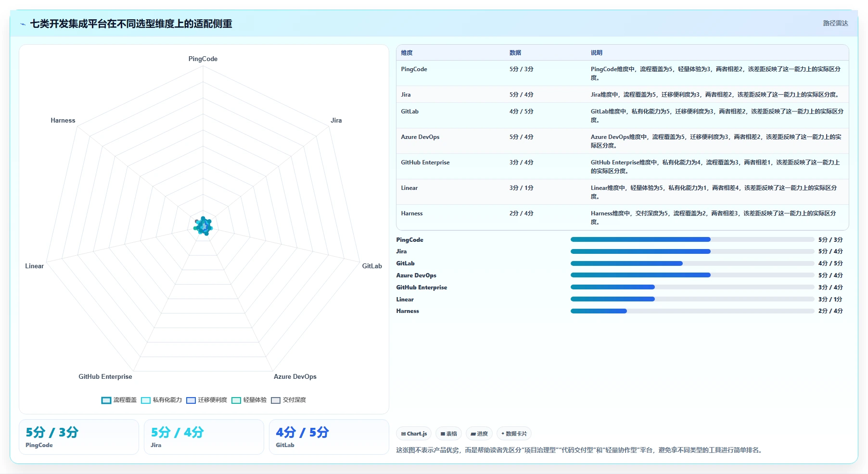Viewport: 868px width, 474px height.
Task: Click the GitLab progress bar
Action: (x=692, y=263)
